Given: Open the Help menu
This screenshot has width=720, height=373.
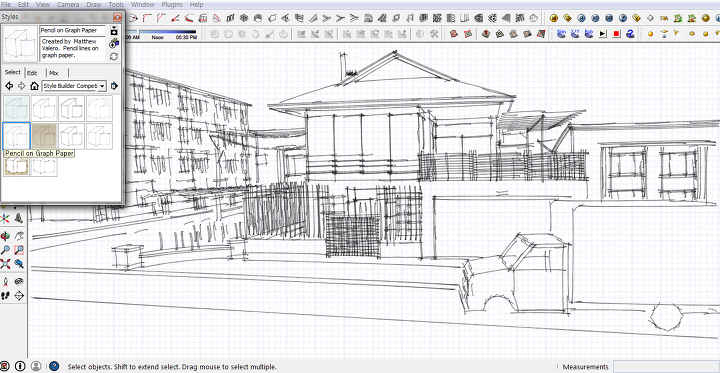Looking at the screenshot, I should 197,5.
